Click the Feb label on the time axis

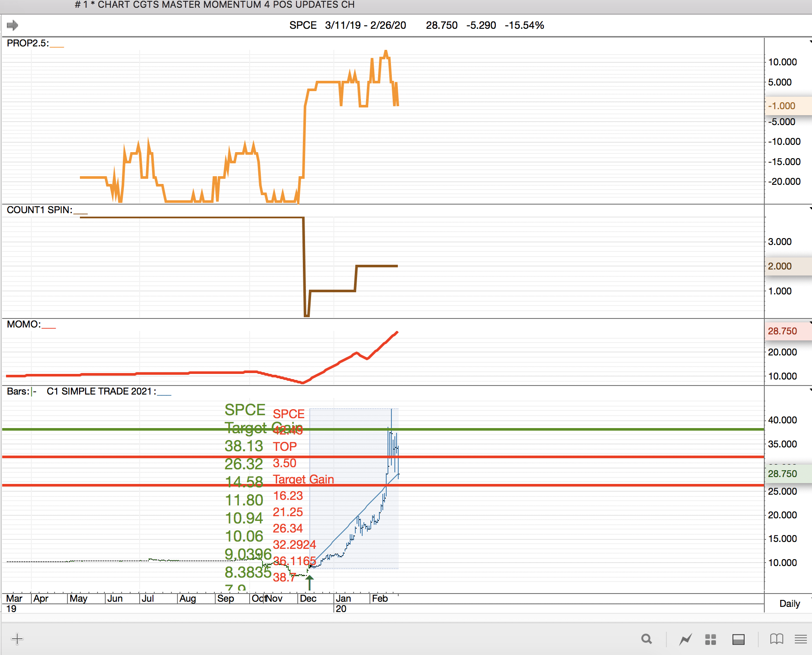pos(380,598)
